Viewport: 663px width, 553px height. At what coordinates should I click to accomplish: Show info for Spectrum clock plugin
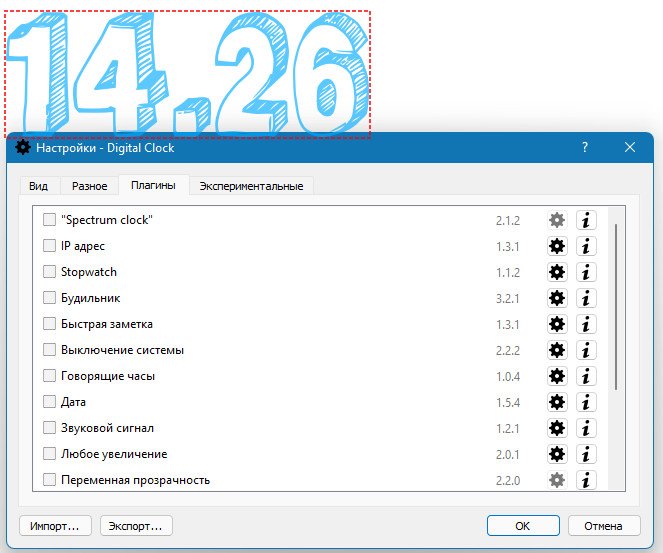pos(586,220)
